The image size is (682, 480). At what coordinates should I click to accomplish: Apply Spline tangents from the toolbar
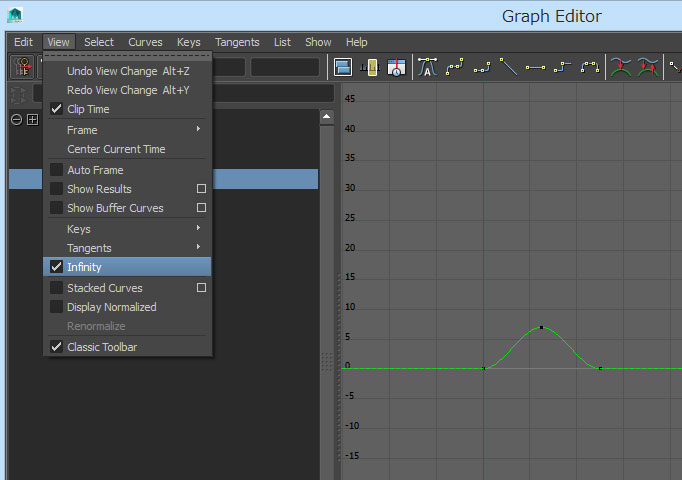pos(455,67)
